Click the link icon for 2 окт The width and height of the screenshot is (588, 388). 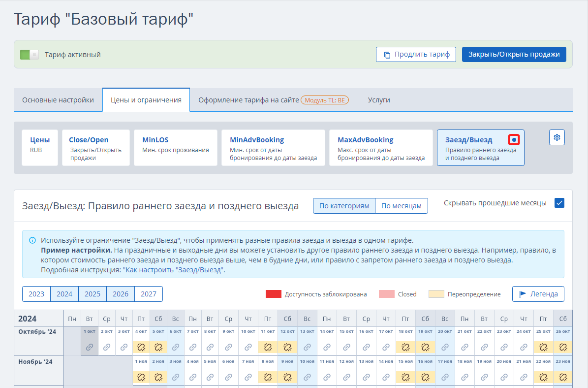(x=107, y=347)
